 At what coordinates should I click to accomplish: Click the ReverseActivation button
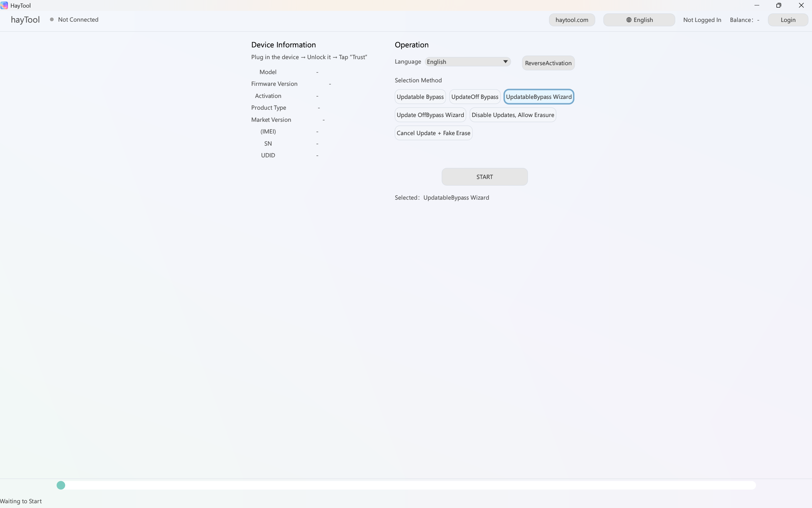(548, 63)
